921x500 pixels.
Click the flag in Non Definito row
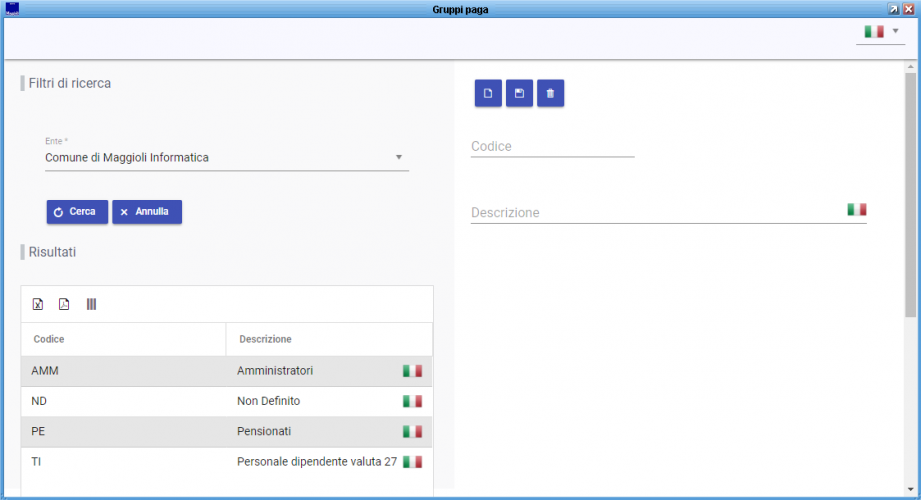pyautogui.click(x=412, y=401)
